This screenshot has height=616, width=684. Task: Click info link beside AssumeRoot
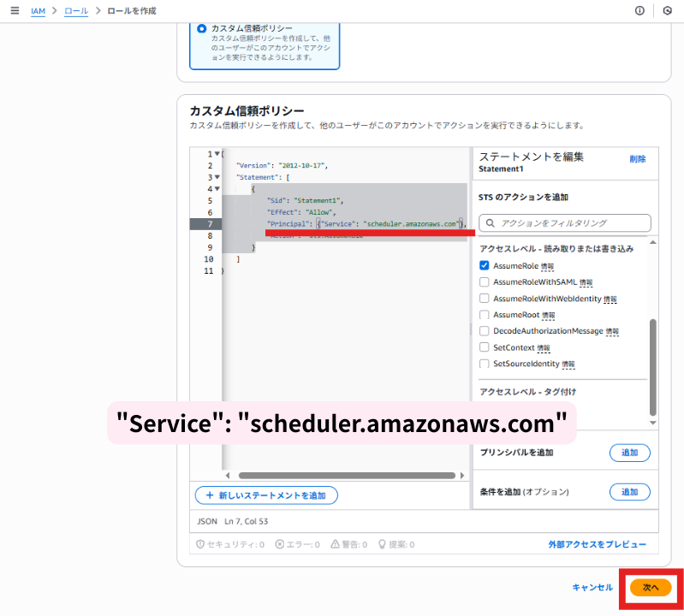(549, 315)
